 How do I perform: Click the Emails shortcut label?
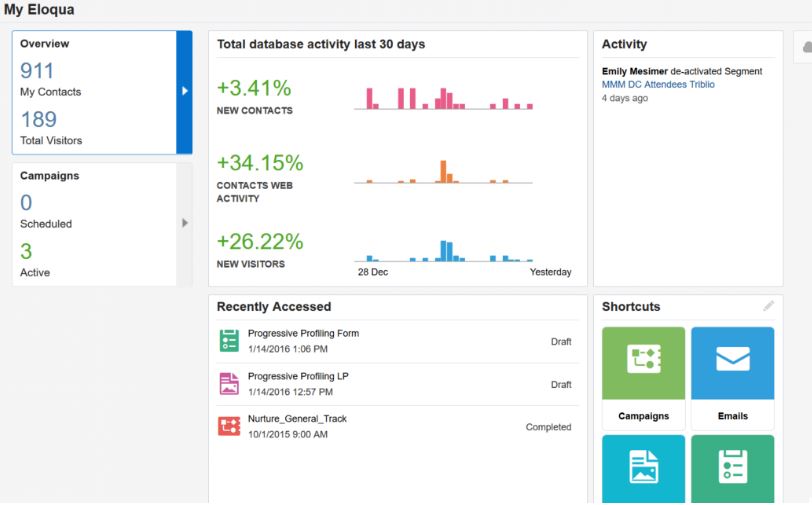[733, 416]
